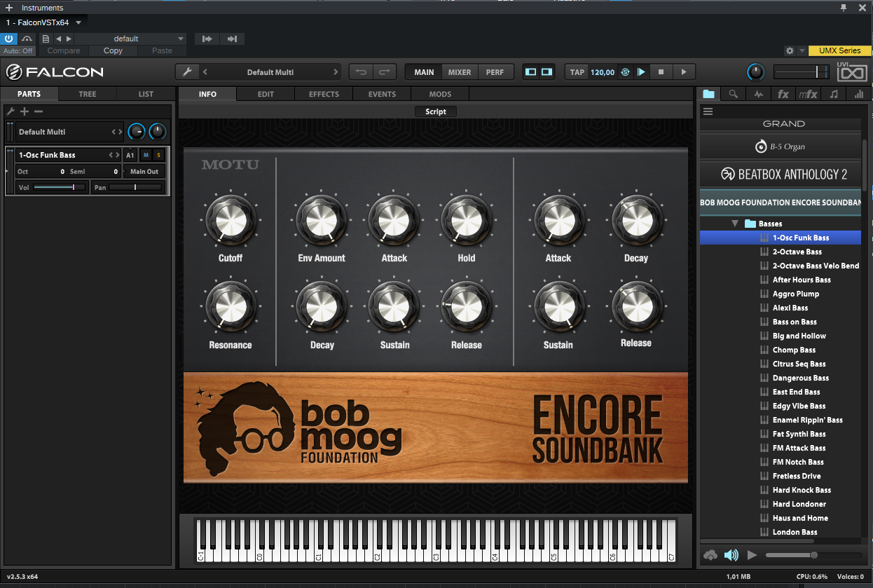873x588 pixels.
Task: Click the undo arrow in Falcon toolbar
Action: [x=361, y=72]
